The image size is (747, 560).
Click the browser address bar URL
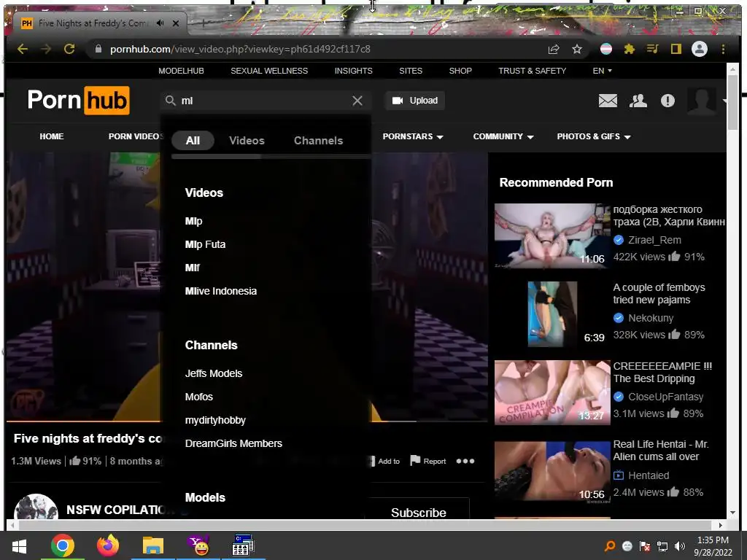[240, 49]
